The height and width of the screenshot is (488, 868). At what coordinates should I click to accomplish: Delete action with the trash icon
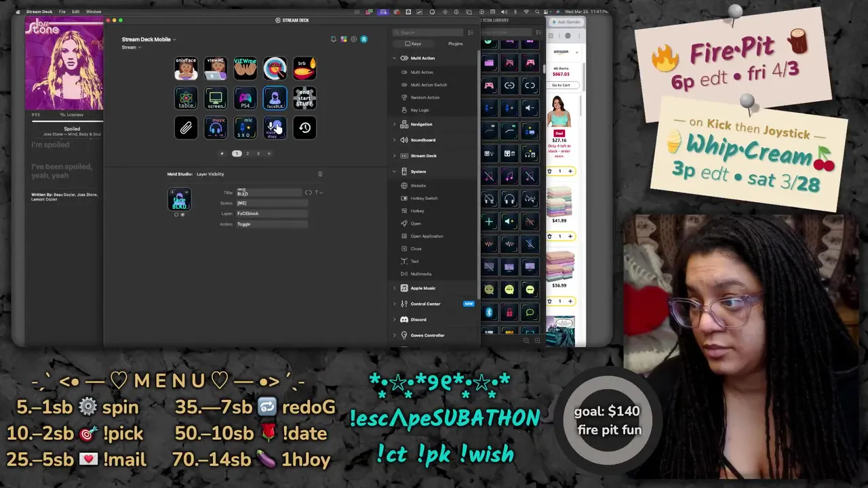[x=320, y=174]
